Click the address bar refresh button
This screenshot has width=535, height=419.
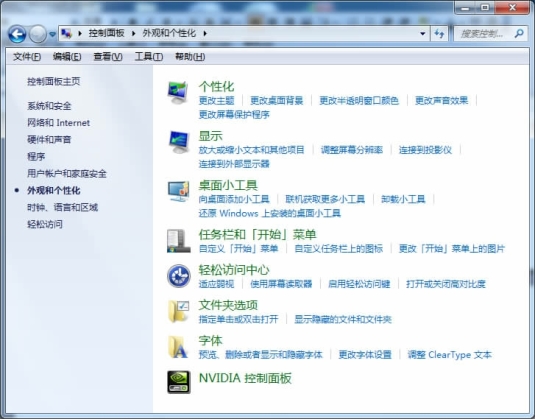click(439, 33)
